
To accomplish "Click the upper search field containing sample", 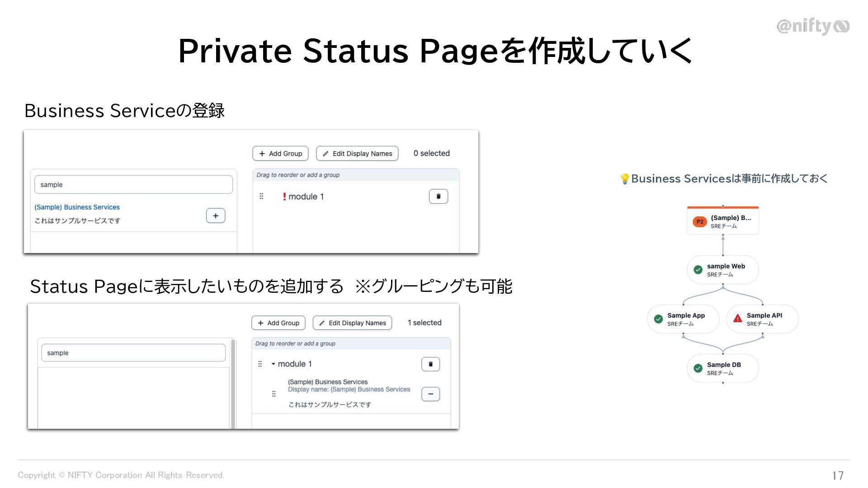I will [133, 185].
